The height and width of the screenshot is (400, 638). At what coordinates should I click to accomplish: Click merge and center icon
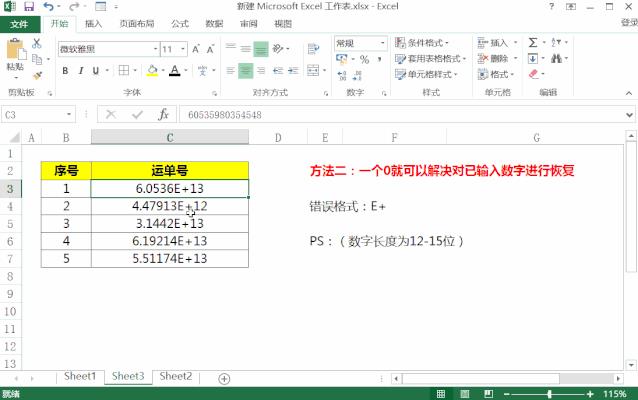[x=313, y=70]
